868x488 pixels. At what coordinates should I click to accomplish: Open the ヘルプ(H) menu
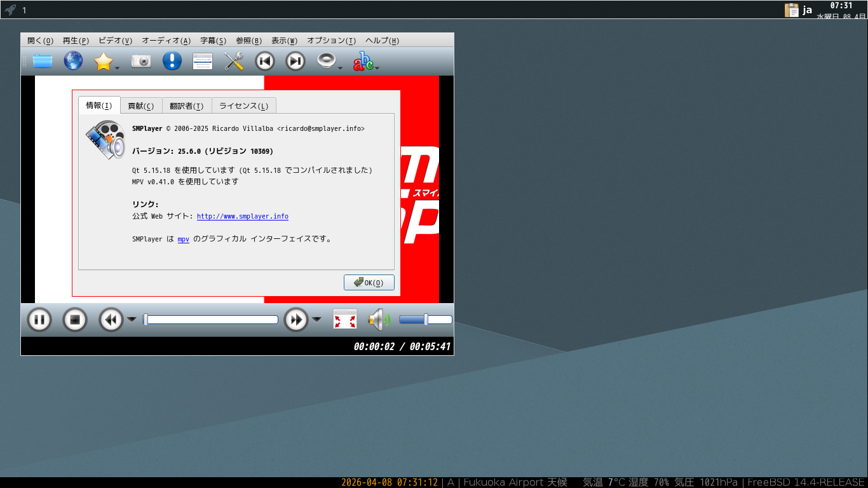pos(383,41)
